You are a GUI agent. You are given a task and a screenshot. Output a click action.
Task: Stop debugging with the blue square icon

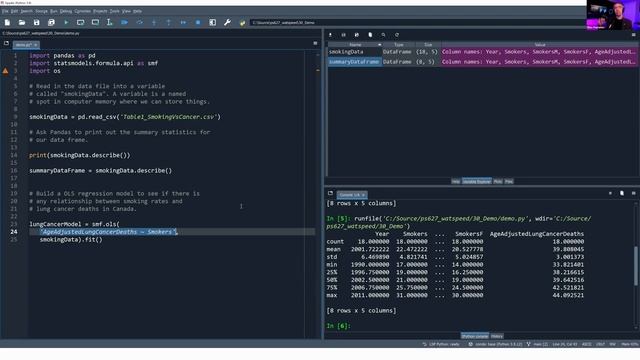pos(198,22)
